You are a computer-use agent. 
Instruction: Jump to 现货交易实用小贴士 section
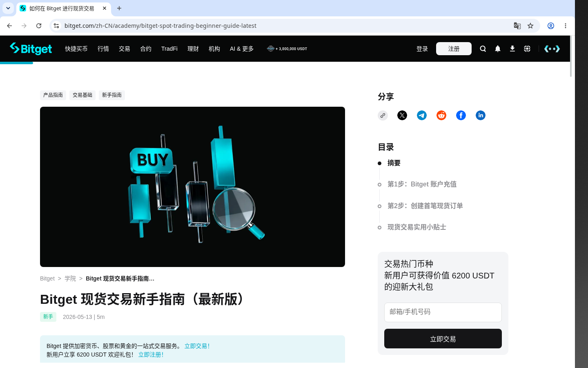(x=417, y=227)
